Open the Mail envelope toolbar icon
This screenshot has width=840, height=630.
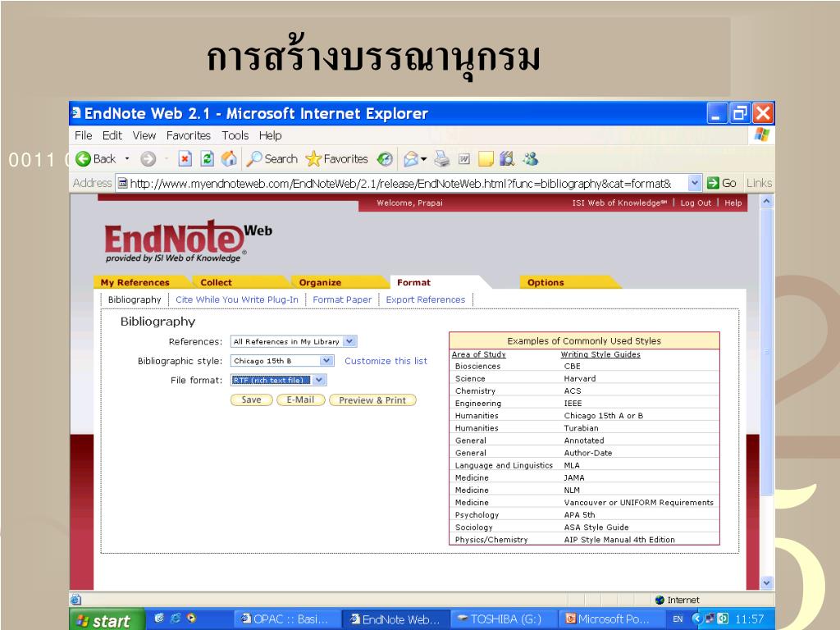411,159
